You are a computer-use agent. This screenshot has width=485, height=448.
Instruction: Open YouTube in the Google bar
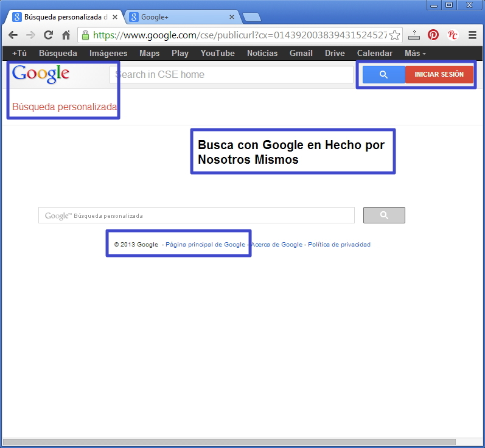coord(217,53)
